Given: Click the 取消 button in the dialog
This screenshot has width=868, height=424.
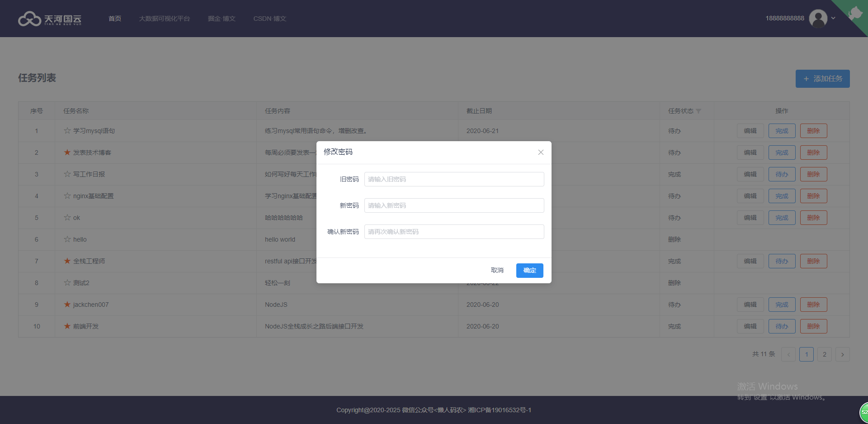Looking at the screenshot, I should click(x=497, y=270).
